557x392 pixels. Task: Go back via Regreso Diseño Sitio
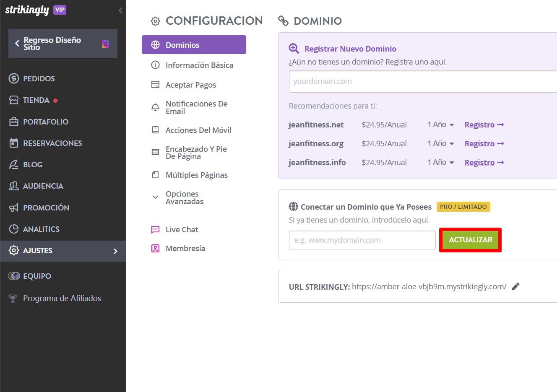coord(63,44)
